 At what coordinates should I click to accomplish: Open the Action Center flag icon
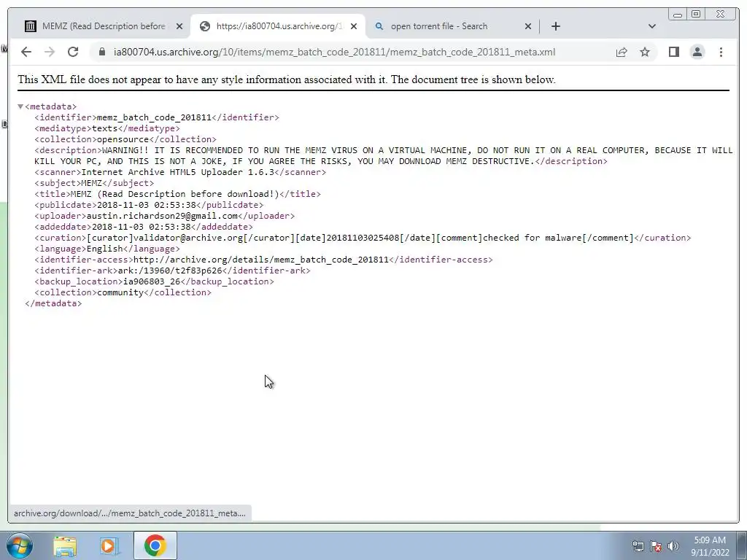pyautogui.click(x=656, y=546)
